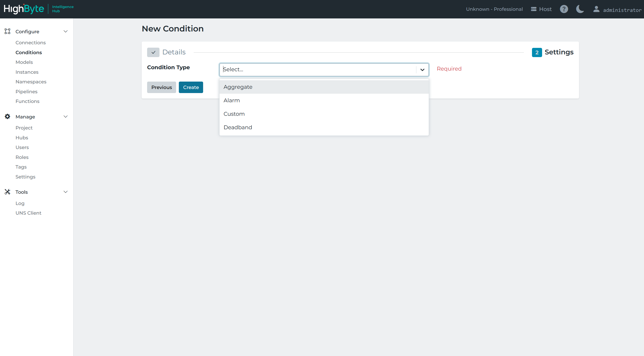This screenshot has height=356, width=644.
Task: Click the Settings step number 2 badge
Action: coord(537,52)
